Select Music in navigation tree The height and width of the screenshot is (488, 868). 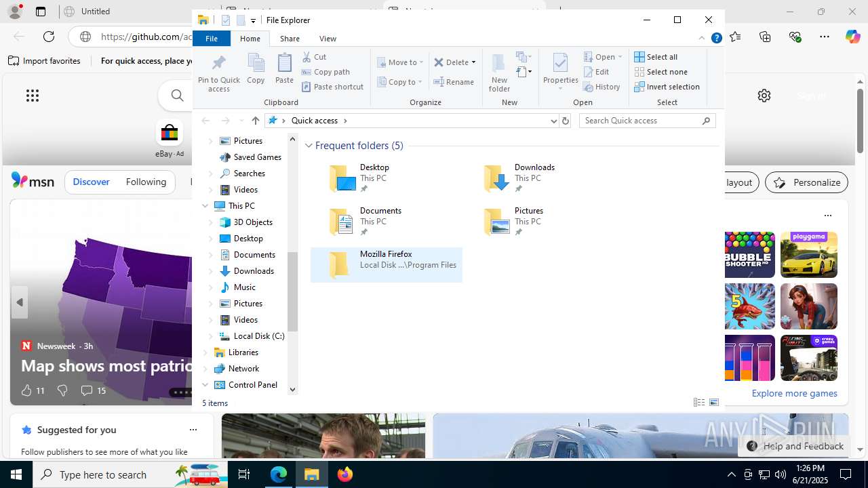244,287
